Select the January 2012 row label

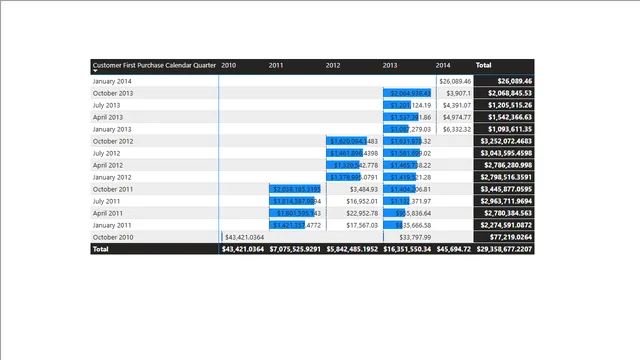112,177
